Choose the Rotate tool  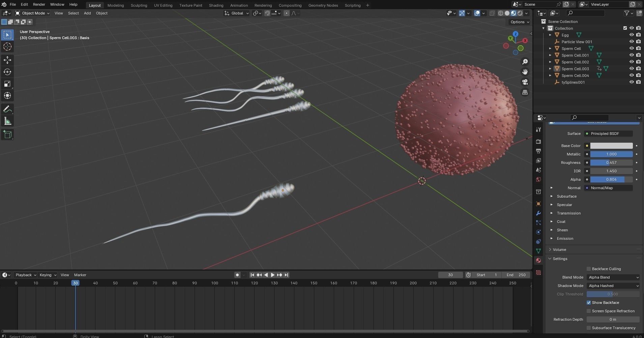click(7, 72)
